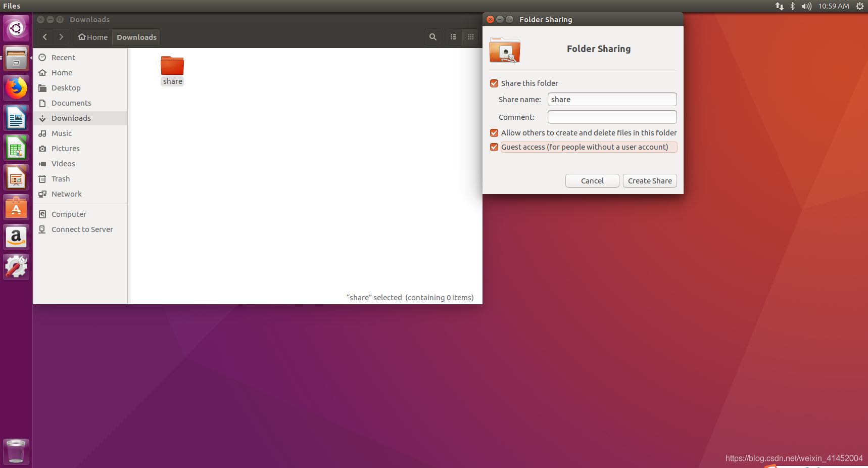The width and height of the screenshot is (868, 468).
Task: Go back with the left arrow button
Action: [45, 37]
